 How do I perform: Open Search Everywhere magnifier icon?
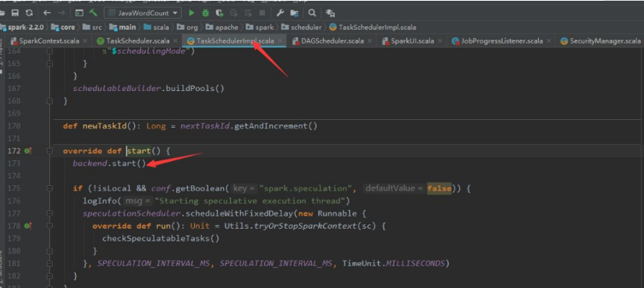[x=312, y=13]
